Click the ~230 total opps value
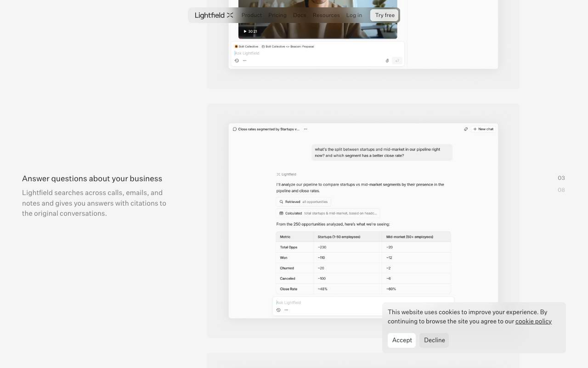The height and width of the screenshot is (368, 588). tap(322, 247)
